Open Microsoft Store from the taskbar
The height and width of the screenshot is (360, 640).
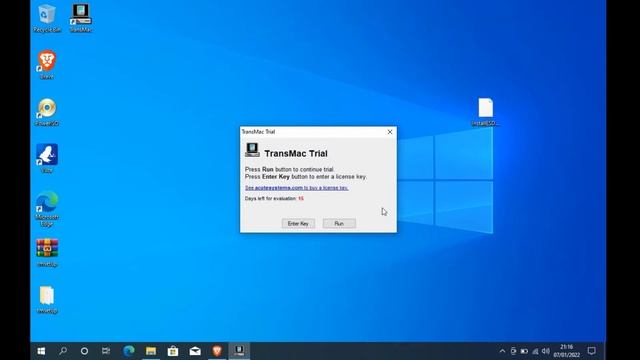[173, 351]
